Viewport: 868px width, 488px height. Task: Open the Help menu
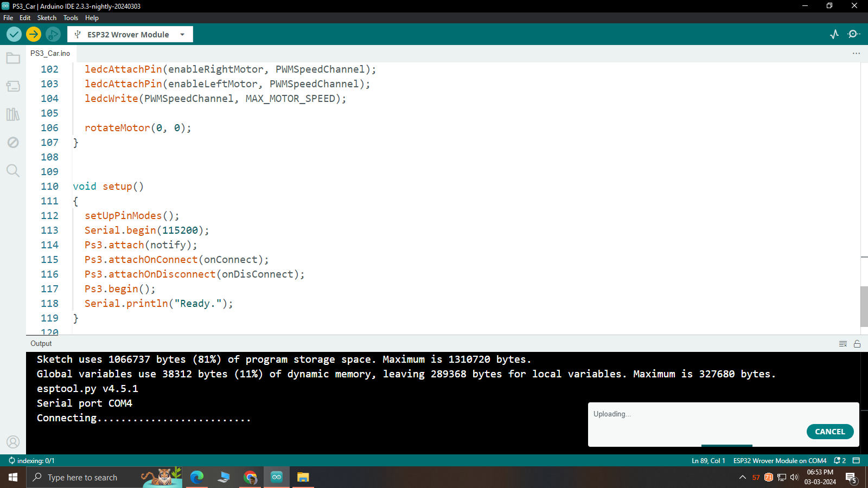point(92,18)
